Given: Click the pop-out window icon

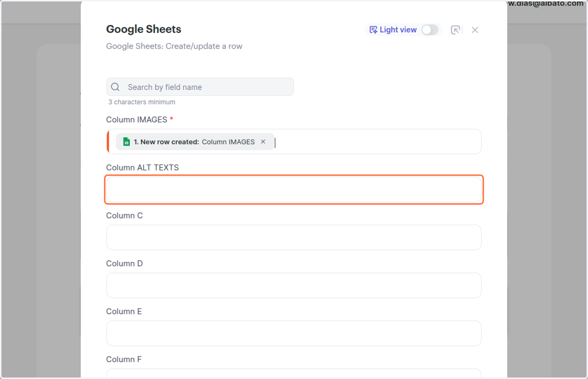Looking at the screenshot, I should pyautogui.click(x=455, y=30).
